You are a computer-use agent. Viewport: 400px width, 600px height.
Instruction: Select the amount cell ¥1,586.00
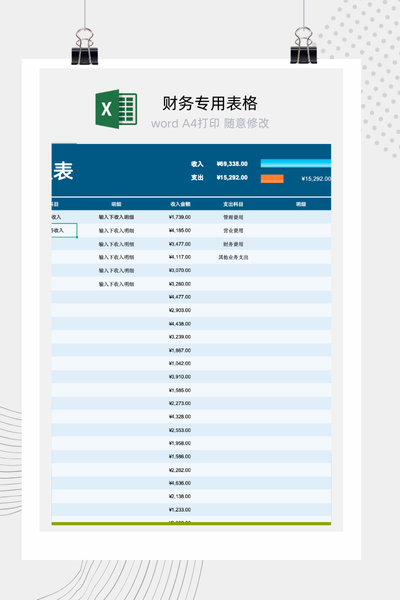[x=180, y=457]
